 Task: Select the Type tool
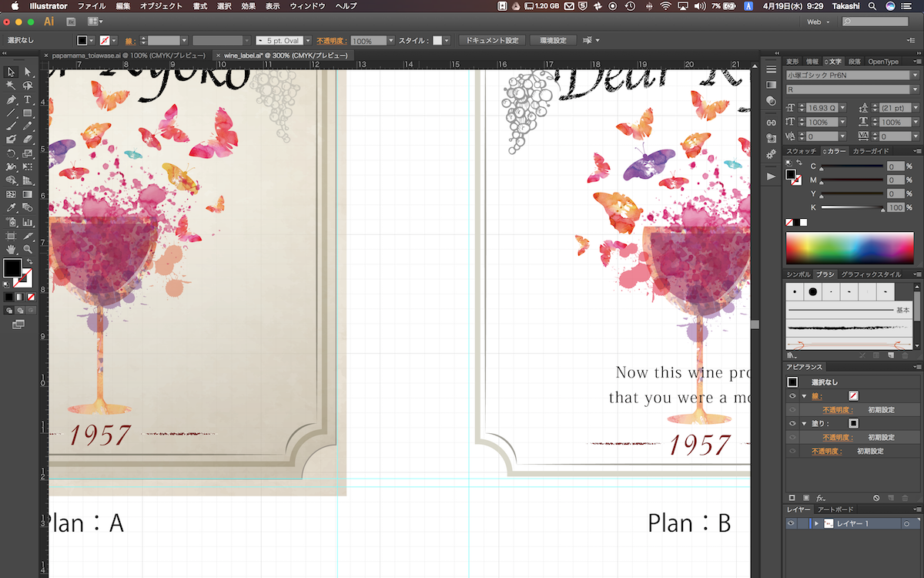28,99
